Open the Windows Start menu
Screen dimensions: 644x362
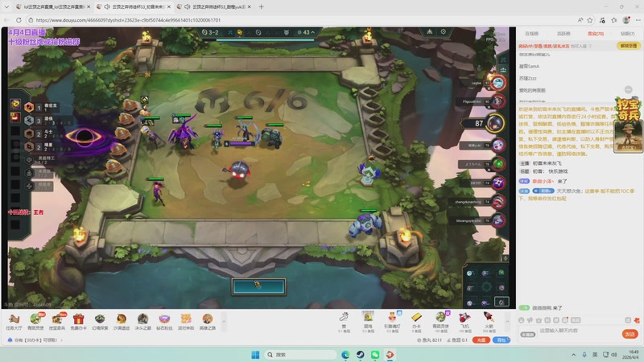coord(255,355)
